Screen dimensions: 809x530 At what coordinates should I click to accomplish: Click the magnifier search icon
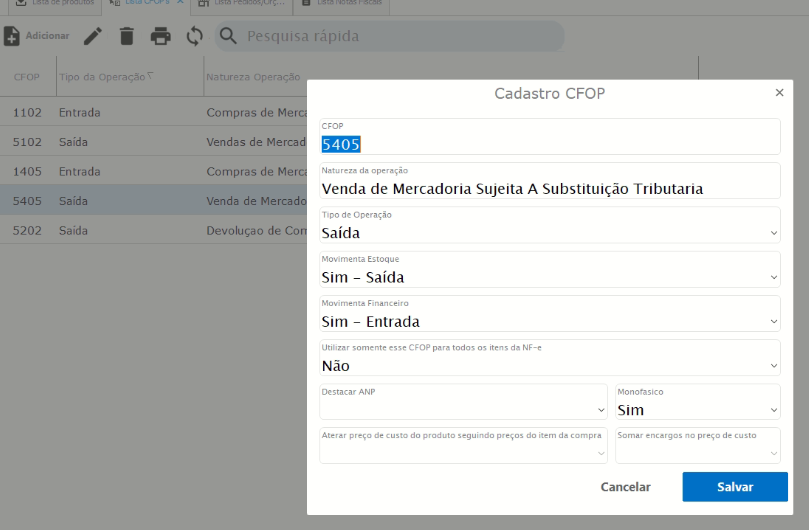(229, 37)
